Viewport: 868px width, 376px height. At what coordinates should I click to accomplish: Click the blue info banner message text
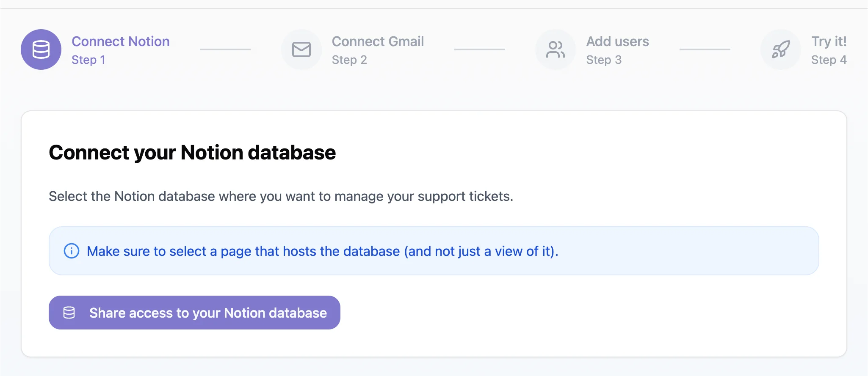pos(322,251)
